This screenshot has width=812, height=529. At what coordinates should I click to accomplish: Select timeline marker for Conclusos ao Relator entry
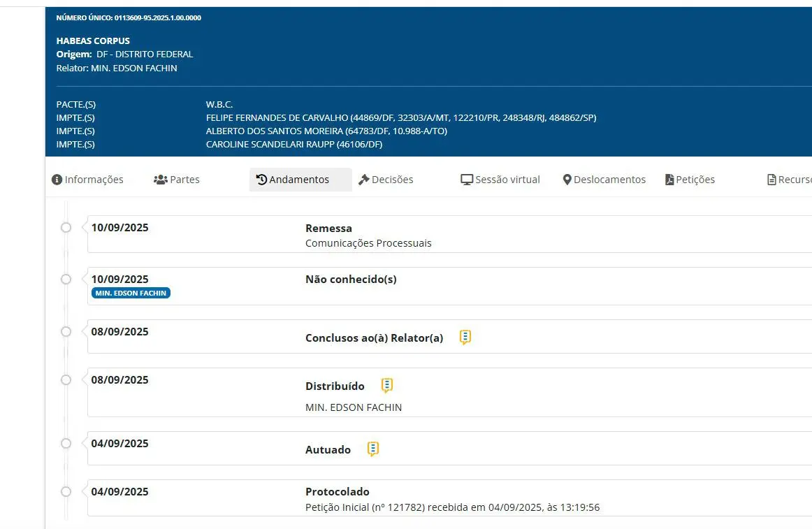tap(66, 332)
